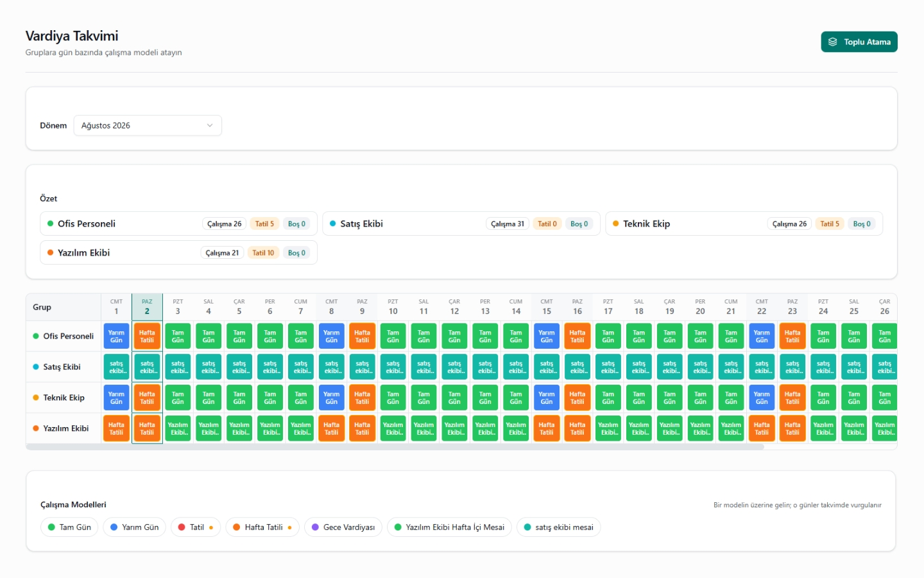The width and height of the screenshot is (924, 578).
Task: Select Yazılım Ekibi Hafta İçi Mesai chip
Action: coord(449,527)
